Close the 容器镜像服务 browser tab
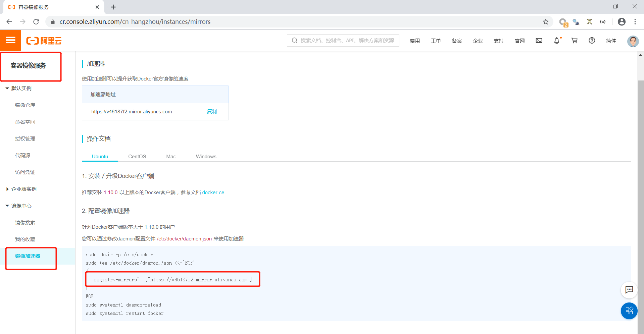Screen dimensions: 644x334 (97, 7)
